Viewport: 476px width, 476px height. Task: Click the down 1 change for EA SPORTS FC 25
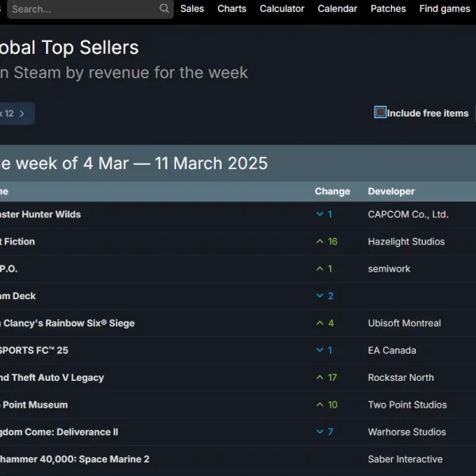tap(324, 351)
